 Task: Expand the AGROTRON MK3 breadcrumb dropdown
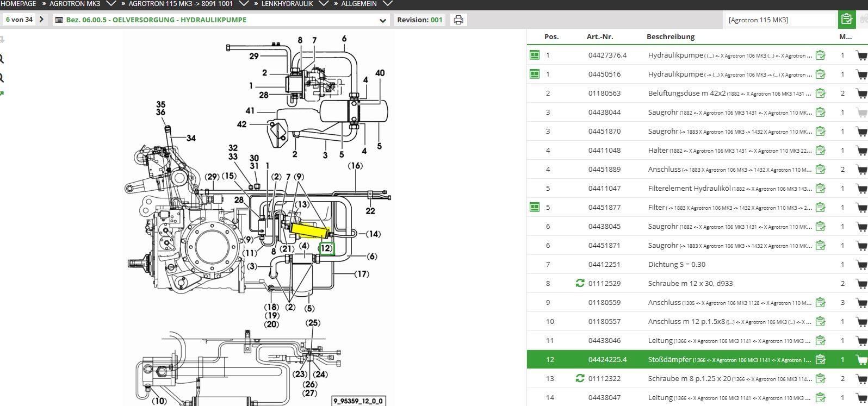pyautogui.click(x=111, y=4)
